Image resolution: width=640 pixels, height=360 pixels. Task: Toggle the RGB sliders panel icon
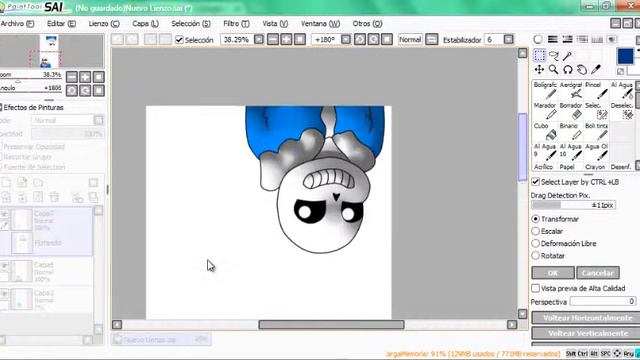click(553, 39)
